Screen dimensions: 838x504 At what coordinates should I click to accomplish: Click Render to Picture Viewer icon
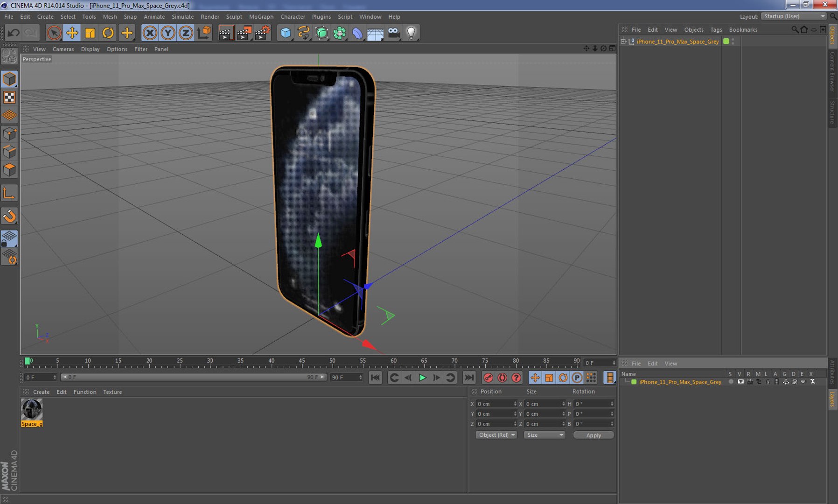click(244, 33)
